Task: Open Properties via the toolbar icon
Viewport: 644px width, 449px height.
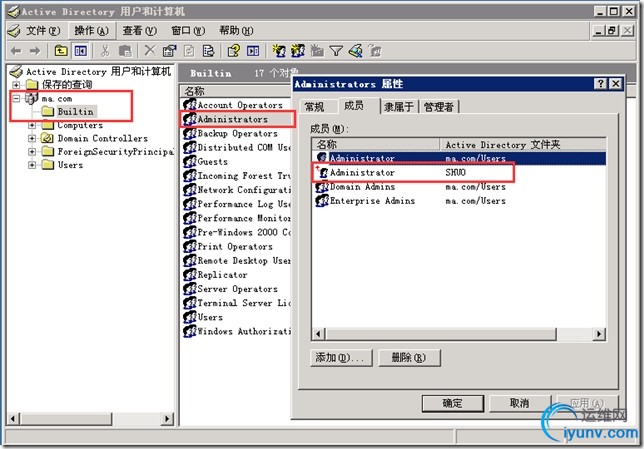Action: 169,51
